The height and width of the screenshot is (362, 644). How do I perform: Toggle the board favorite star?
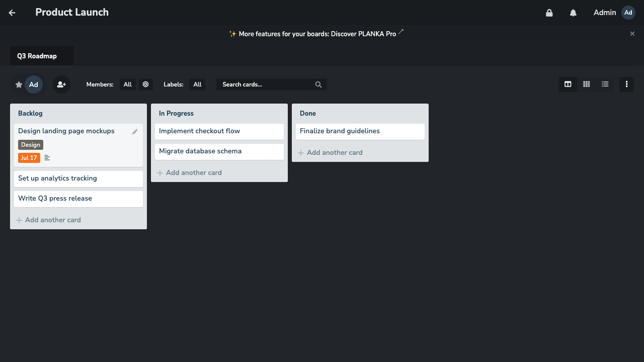click(x=19, y=84)
